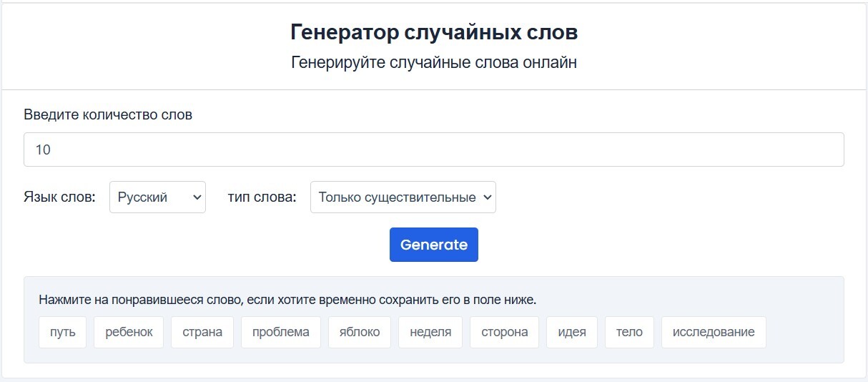Screen dimensions: 868x382
Task: Focus the word count input field
Action: click(x=433, y=150)
